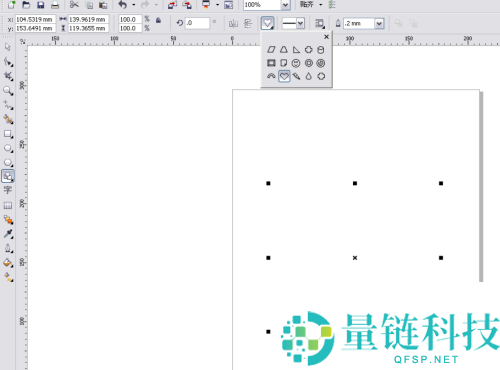Choose the right triangle shape in flyout
The image size is (500, 370).
click(x=296, y=50)
